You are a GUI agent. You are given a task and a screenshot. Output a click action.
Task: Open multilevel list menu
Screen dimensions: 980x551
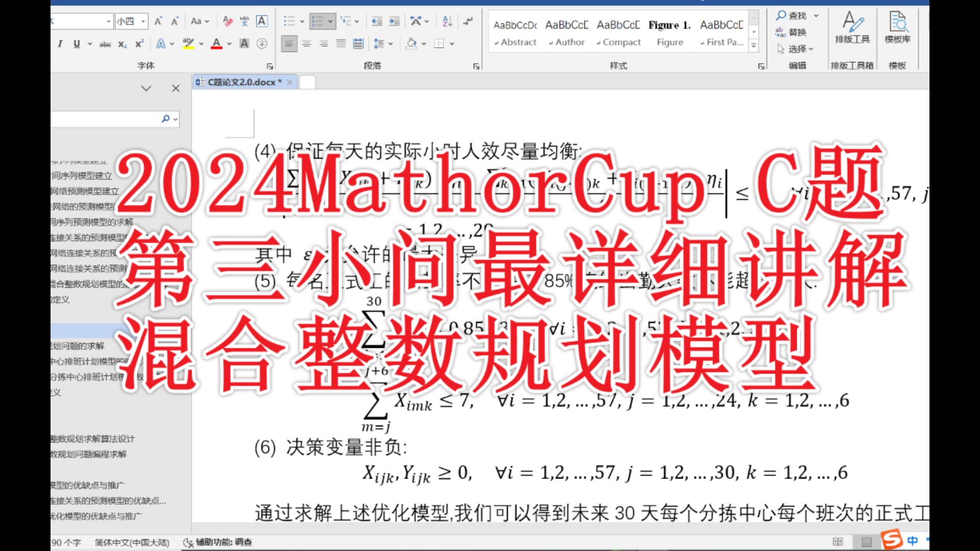coord(349,21)
